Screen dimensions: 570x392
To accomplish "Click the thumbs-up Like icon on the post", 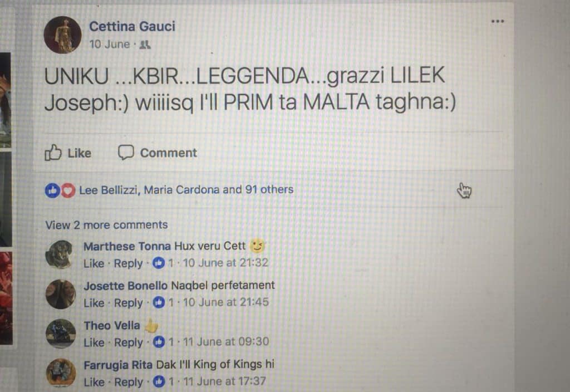I will (53, 153).
